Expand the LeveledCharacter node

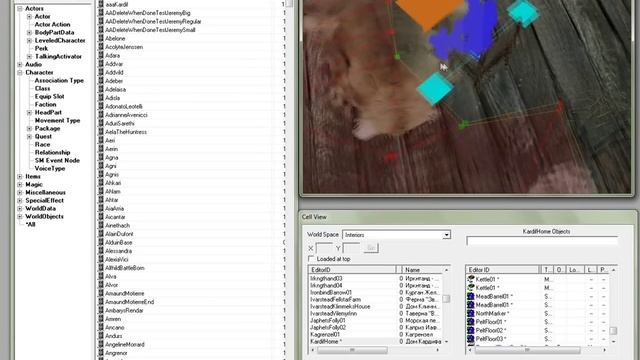tap(29, 41)
